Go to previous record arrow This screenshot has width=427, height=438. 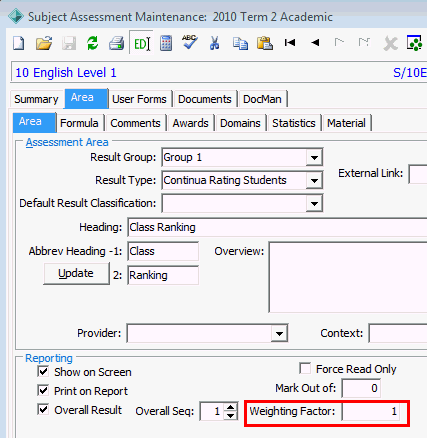tap(315, 43)
